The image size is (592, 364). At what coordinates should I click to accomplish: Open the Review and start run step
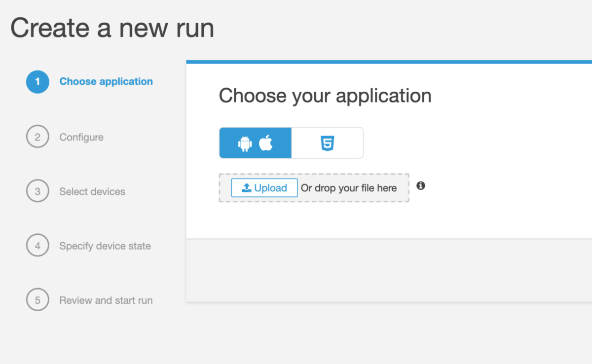(x=106, y=300)
